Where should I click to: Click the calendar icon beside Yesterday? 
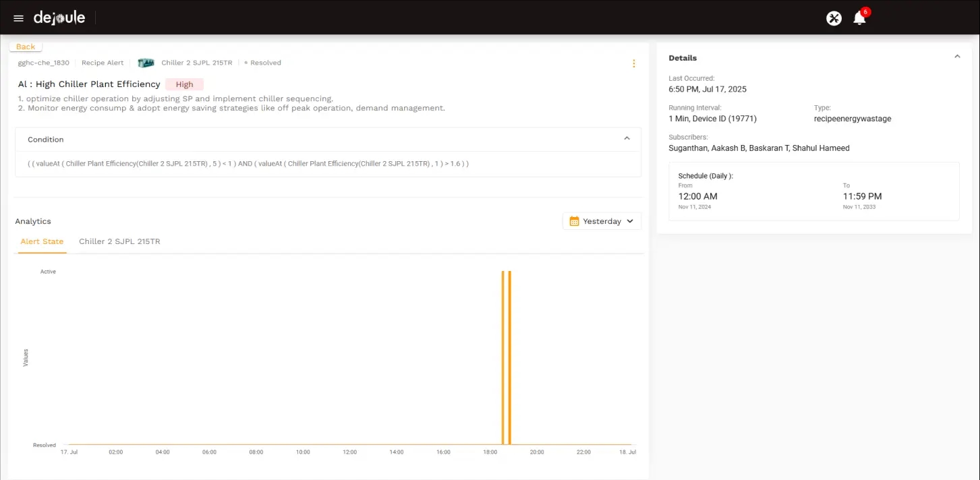[x=575, y=221]
